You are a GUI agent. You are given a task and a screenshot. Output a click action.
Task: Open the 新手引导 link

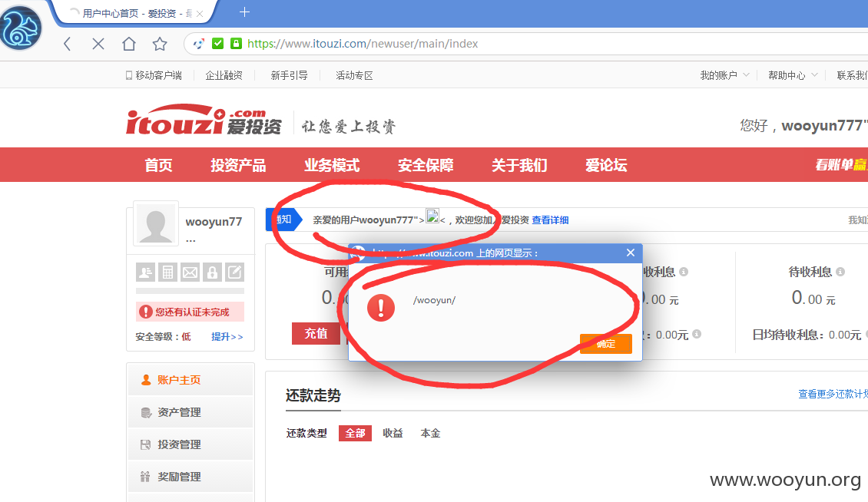[x=289, y=75]
